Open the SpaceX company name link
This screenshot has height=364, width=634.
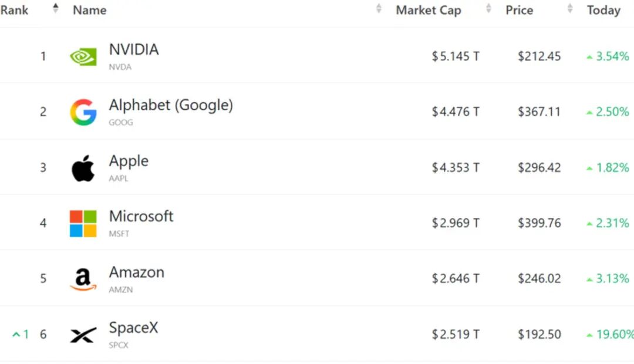coord(133,328)
